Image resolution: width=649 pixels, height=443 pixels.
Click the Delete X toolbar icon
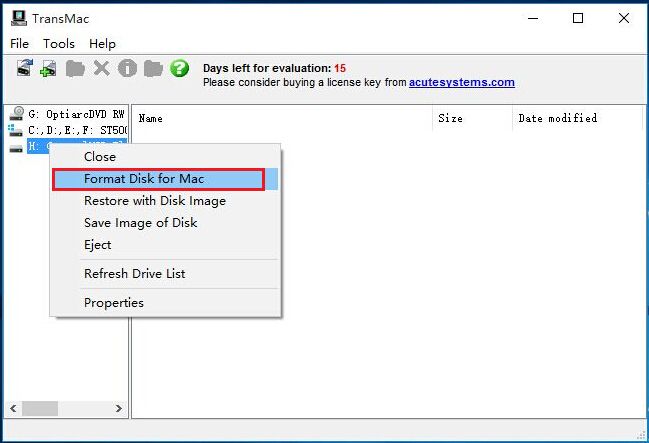101,68
